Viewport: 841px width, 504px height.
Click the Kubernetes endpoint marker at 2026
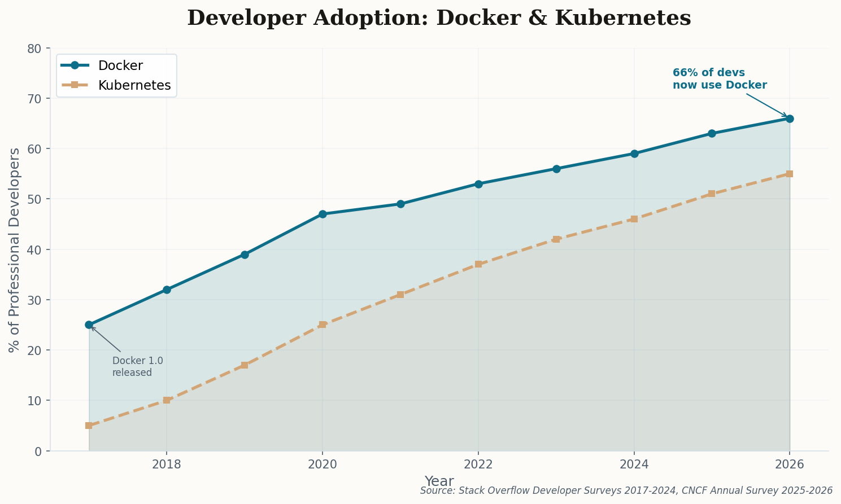[x=790, y=173]
